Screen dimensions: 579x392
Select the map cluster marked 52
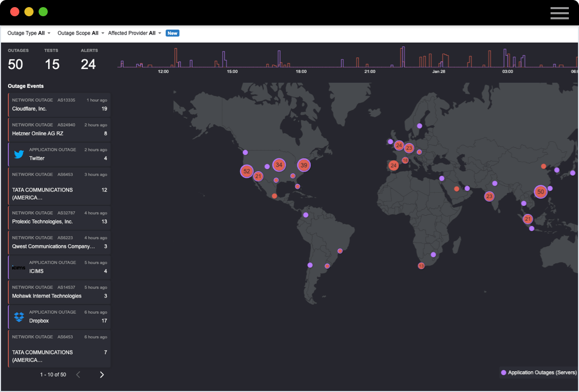tap(247, 171)
